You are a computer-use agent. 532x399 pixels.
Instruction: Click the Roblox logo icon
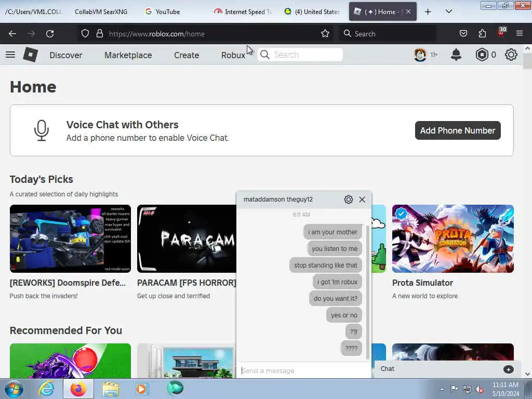coord(31,55)
